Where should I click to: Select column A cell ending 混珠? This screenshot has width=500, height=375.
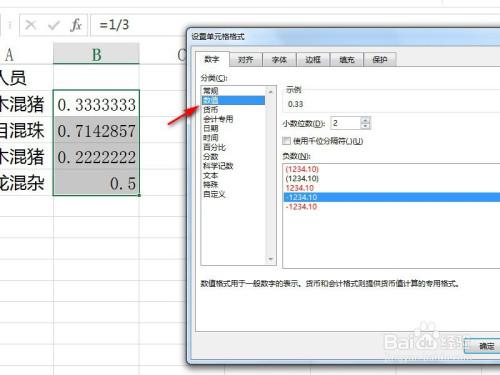27,130
